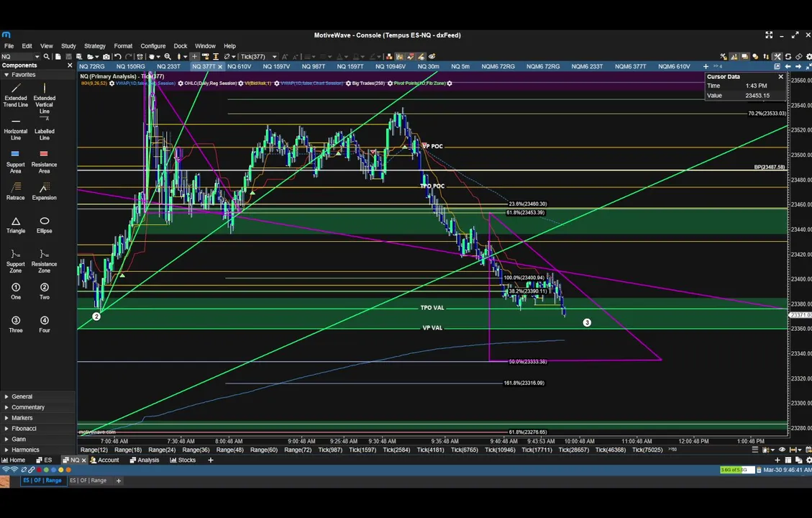Close the Cursor Data panel
812x518 pixels.
781,77
